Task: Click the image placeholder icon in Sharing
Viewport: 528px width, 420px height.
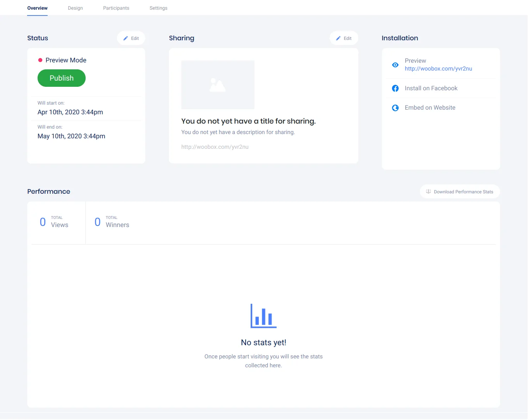Action: coord(217,85)
